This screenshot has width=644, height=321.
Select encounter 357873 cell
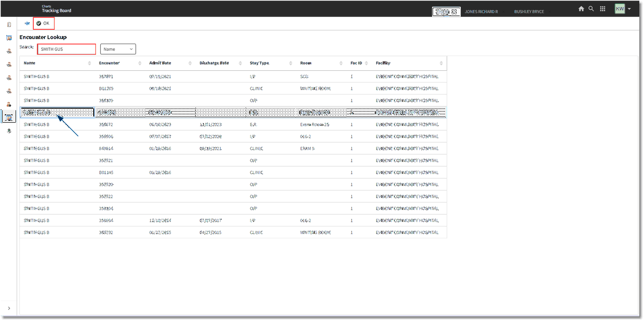[x=106, y=76]
